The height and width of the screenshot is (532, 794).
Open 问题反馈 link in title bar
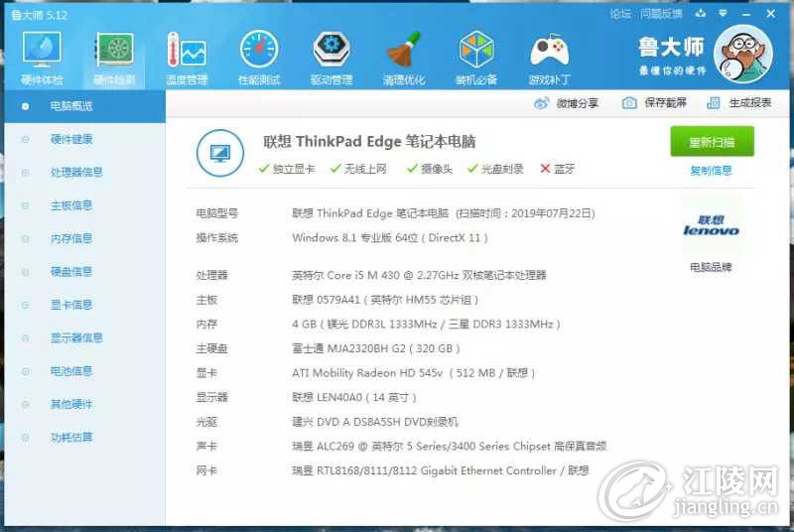(x=661, y=14)
